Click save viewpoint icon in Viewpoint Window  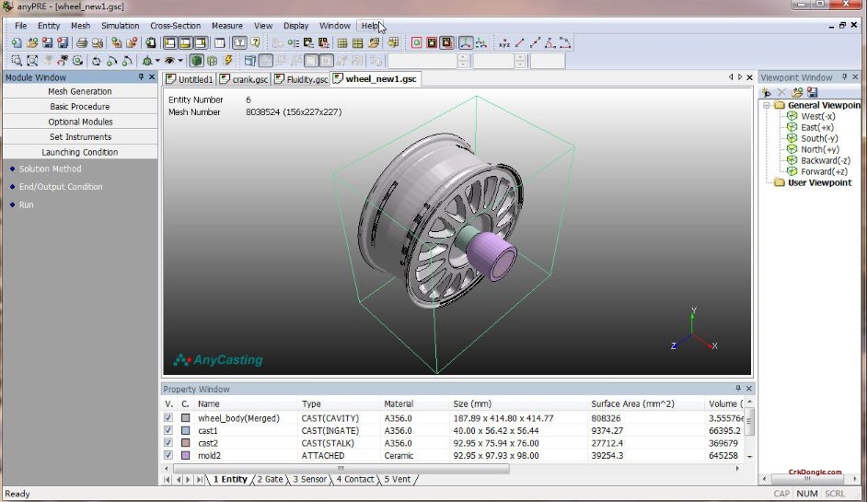[812, 92]
